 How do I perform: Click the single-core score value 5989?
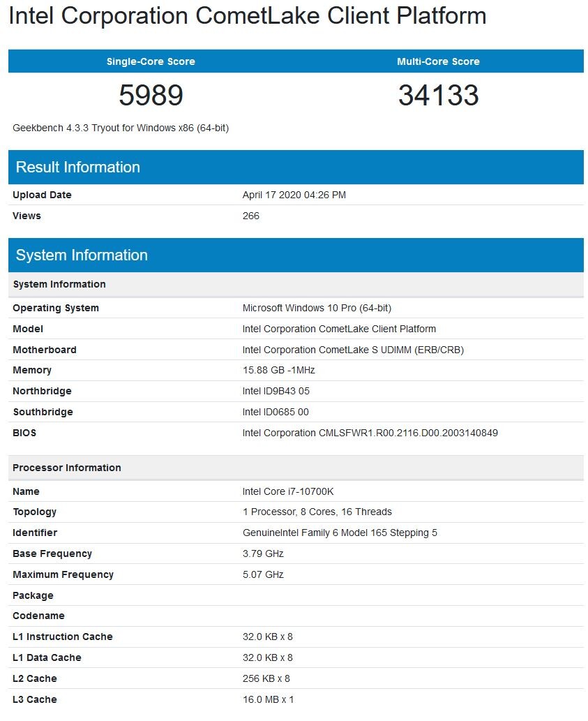pos(151,96)
